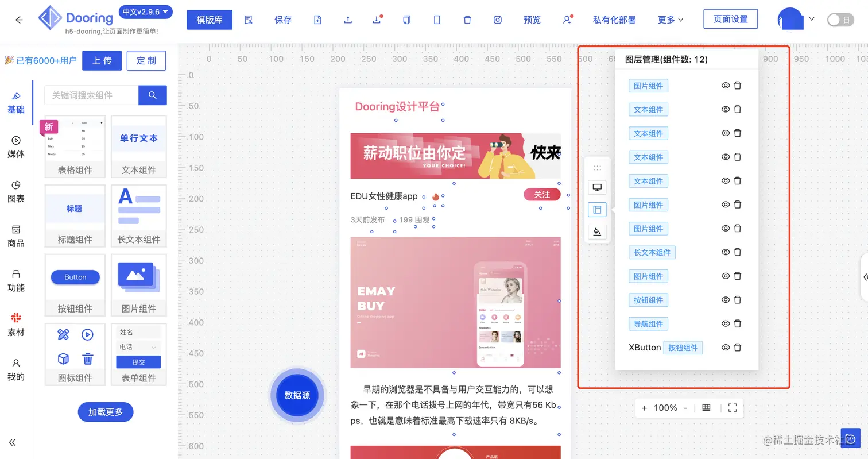The width and height of the screenshot is (868, 459).
Task: Click the paint bucket icon in floating toolbar
Action: click(x=598, y=232)
